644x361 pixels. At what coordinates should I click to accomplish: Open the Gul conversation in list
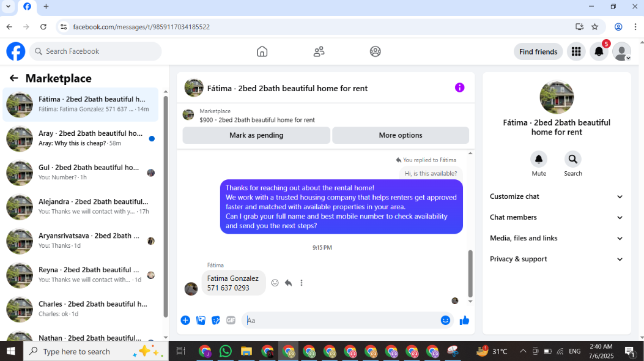pyautogui.click(x=81, y=173)
